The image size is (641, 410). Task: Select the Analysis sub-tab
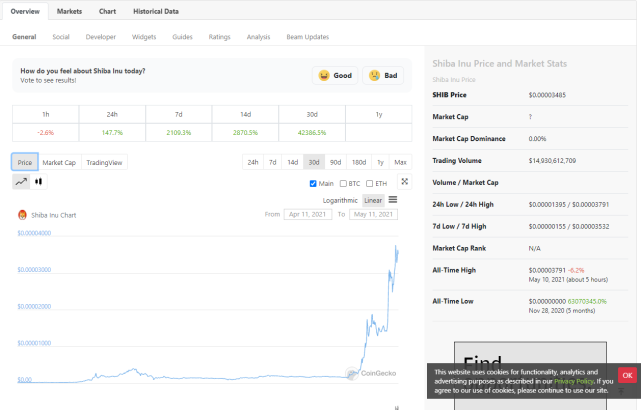point(258,37)
